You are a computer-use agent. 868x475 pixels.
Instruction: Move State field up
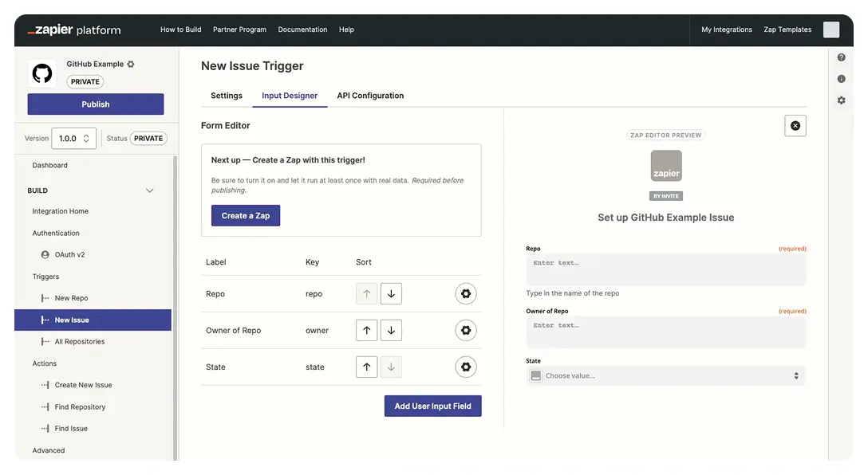click(366, 367)
